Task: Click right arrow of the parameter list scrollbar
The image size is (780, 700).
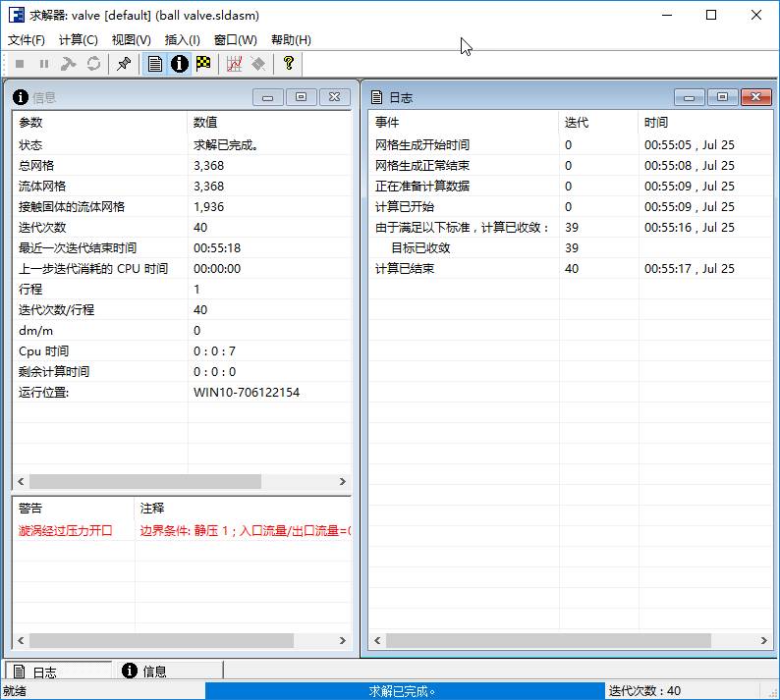Action: tap(343, 482)
